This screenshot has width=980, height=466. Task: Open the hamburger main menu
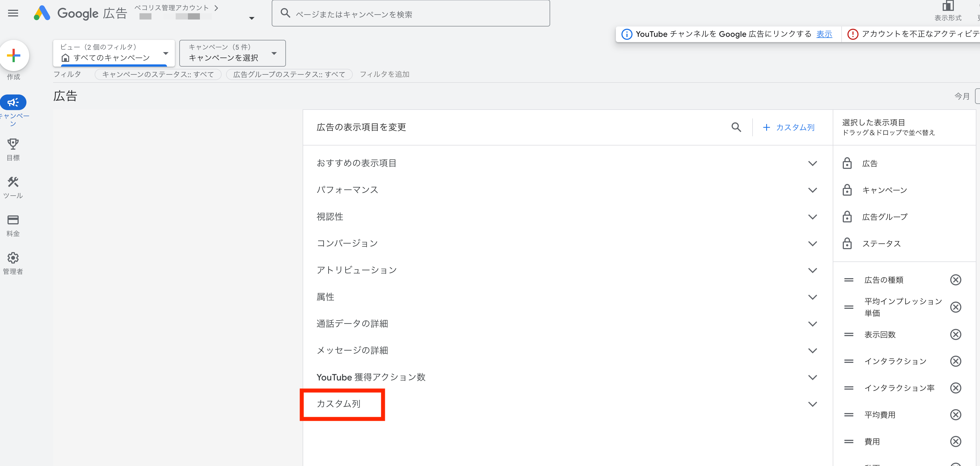coord(13,13)
